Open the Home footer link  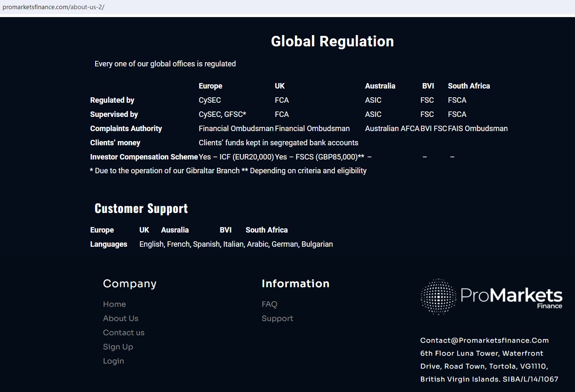pyautogui.click(x=114, y=304)
